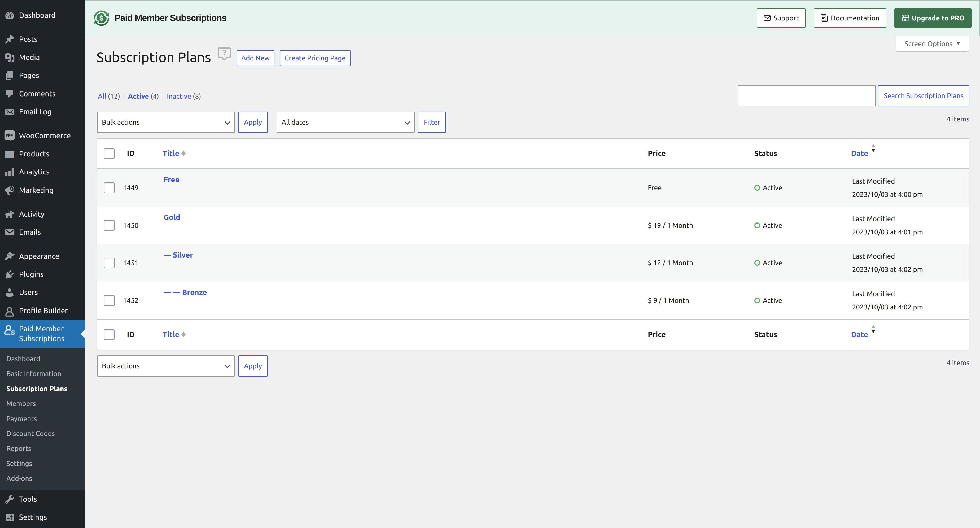Click the Email Log envelope icon

point(10,112)
